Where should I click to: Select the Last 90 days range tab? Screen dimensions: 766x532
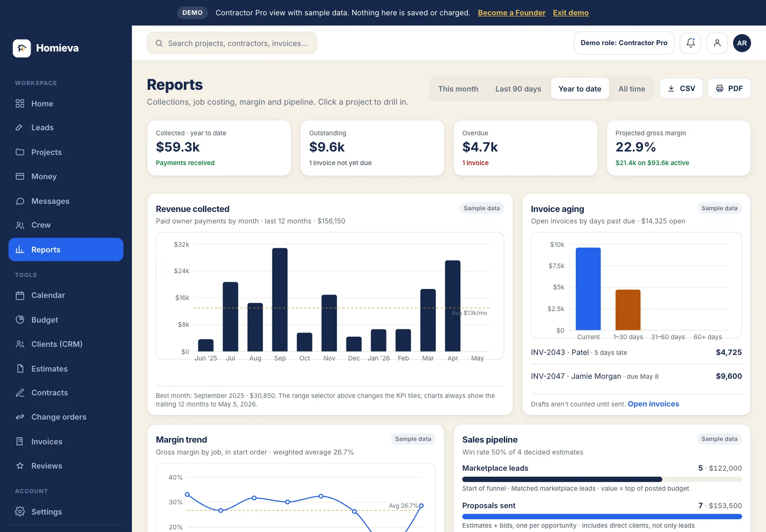518,89
